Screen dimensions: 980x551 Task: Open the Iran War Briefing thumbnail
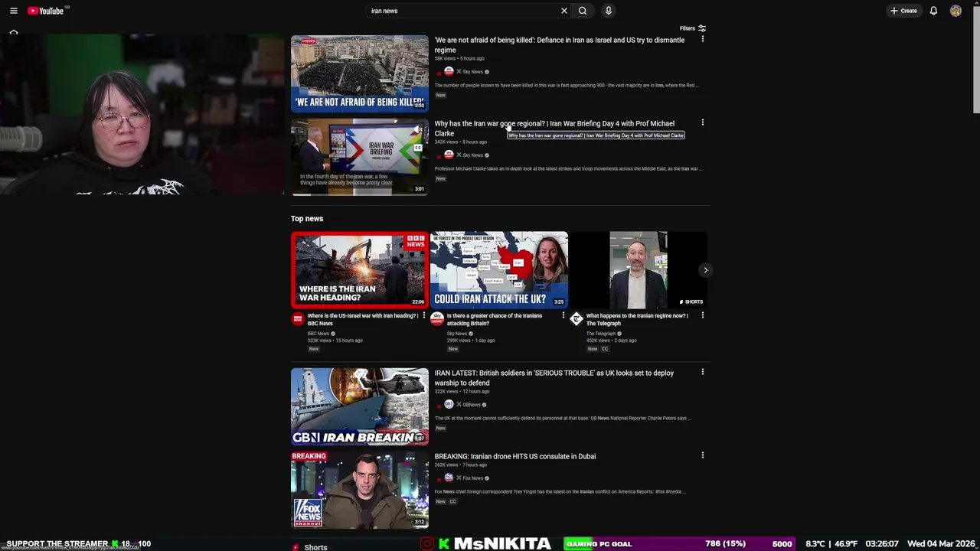point(359,157)
